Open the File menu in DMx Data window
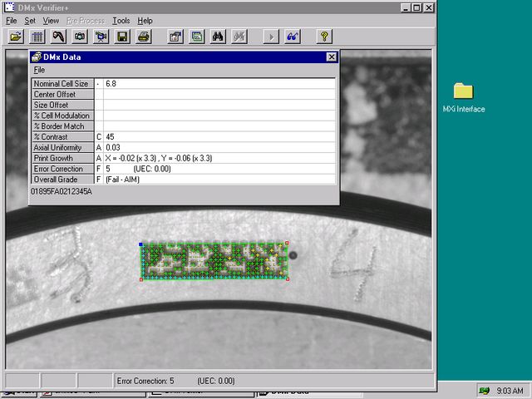Image resolution: width=532 pixels, height=399 pixels. tap(39, 70)
